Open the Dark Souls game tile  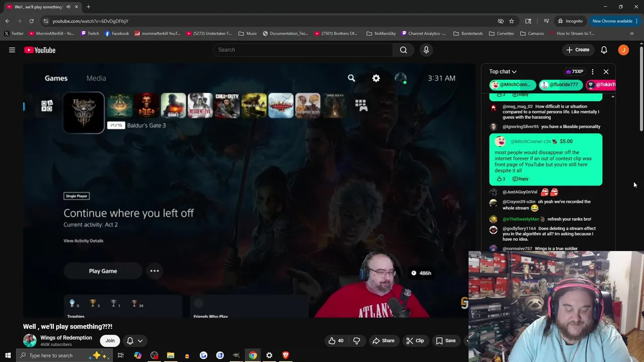click(x=334, y=106)
